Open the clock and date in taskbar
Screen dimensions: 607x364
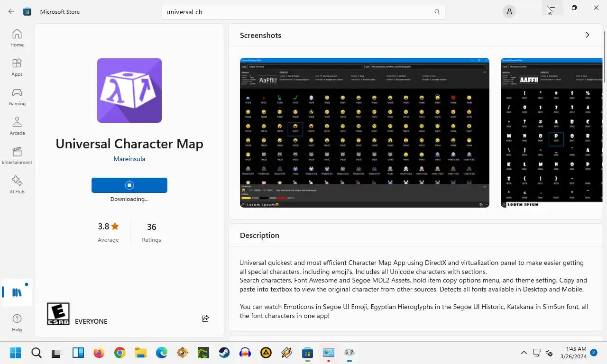tap(573, 353)
